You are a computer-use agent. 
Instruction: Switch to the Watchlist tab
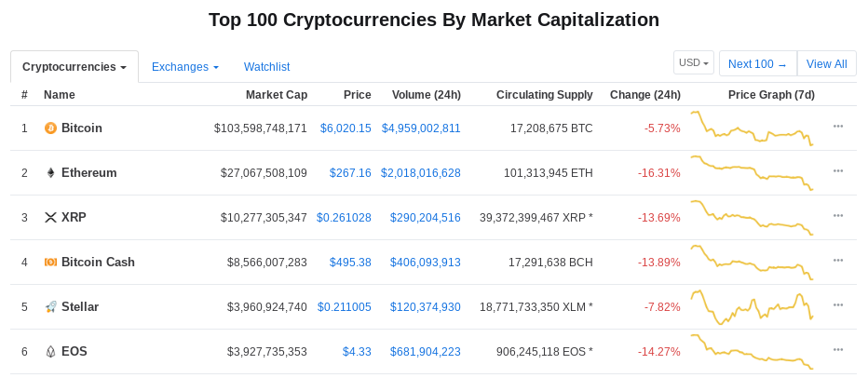(266, 67)
